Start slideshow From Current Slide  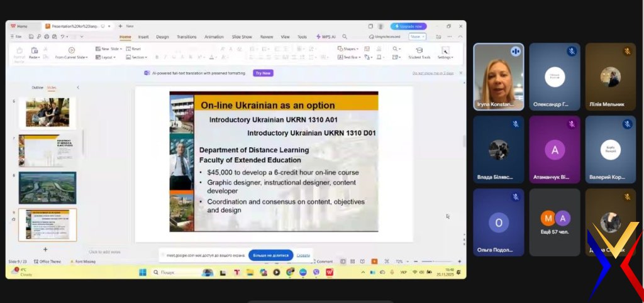71,53
